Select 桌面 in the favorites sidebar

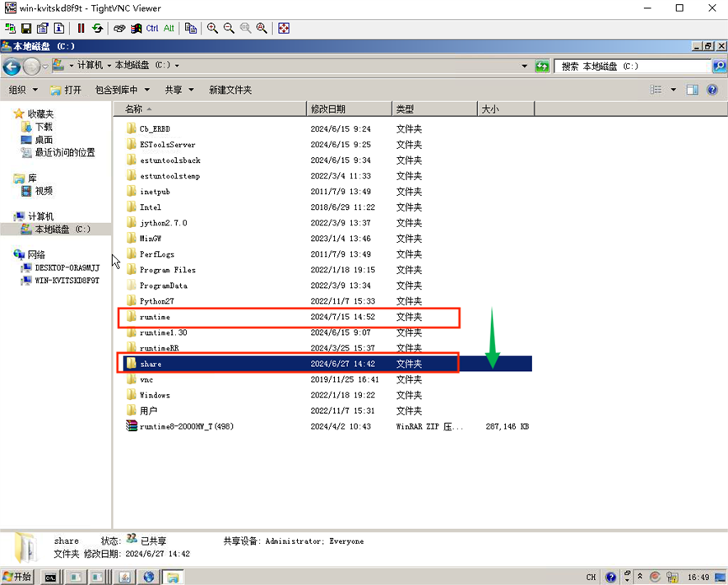[44, 140]
